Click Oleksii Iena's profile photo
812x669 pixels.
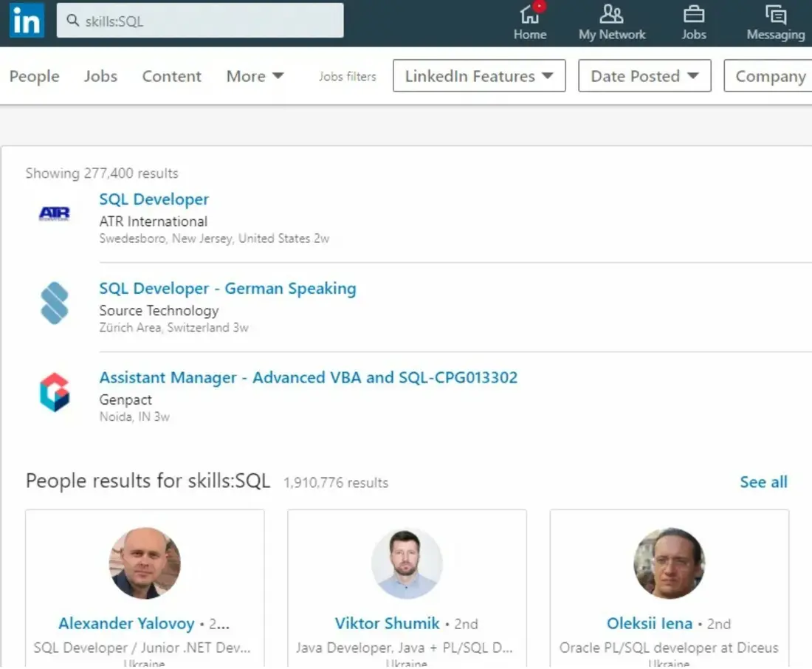click(670, 563)
